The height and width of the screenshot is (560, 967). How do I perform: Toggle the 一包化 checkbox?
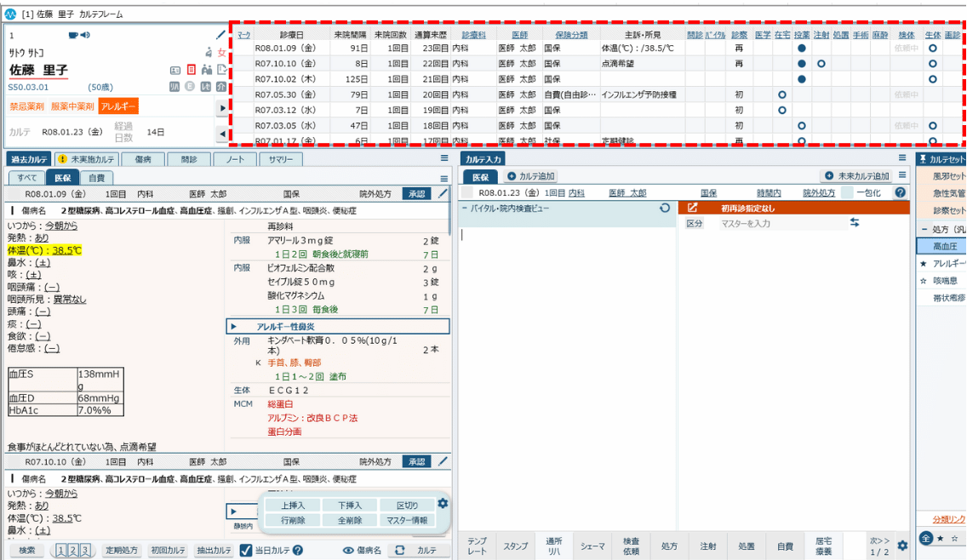tap(849, 193)
